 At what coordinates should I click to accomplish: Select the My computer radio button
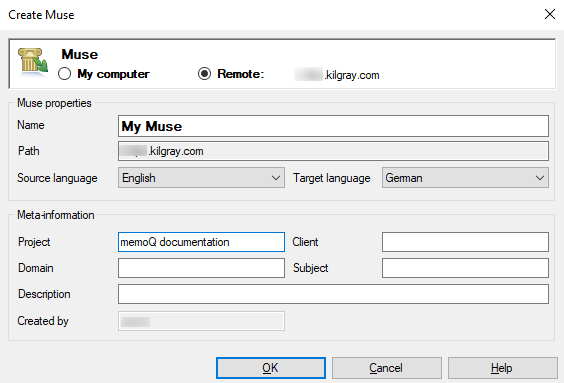coord(64,74)
